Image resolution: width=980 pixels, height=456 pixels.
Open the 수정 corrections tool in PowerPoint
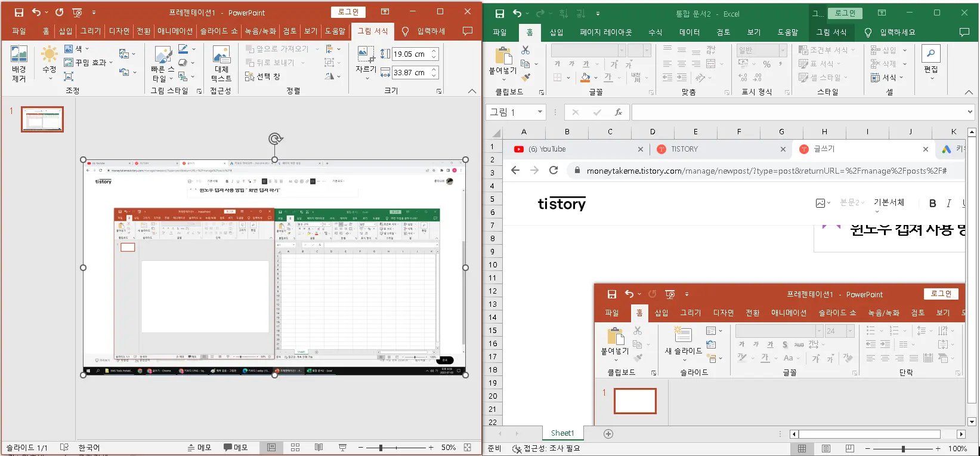[x=50, y=62]
